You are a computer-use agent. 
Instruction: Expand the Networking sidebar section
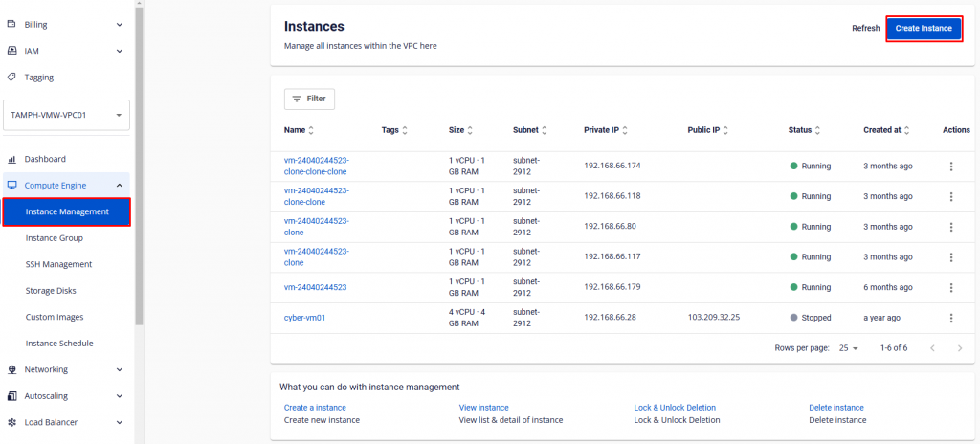pyautogui.click(x=119, y=369)
